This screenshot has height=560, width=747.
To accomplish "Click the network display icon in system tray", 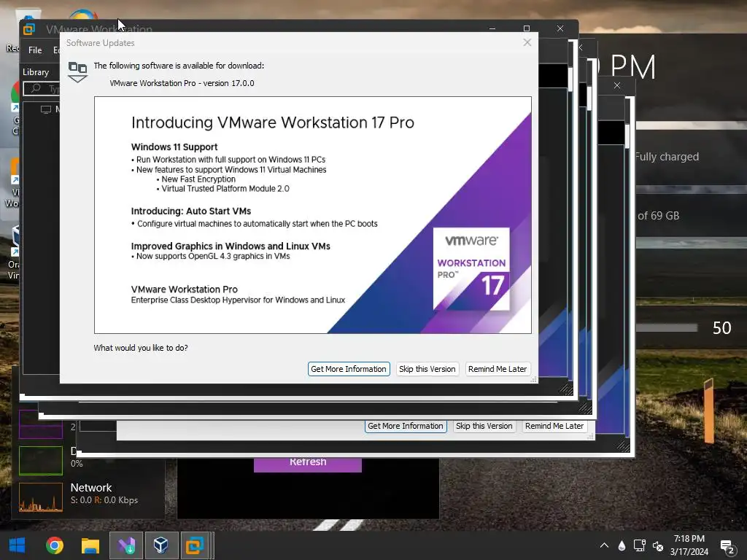I will (x=639, y=545).
